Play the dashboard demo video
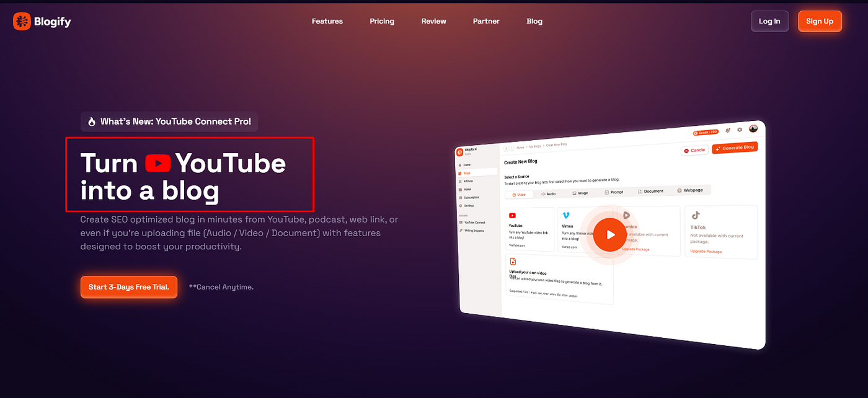 coord(610,234)
